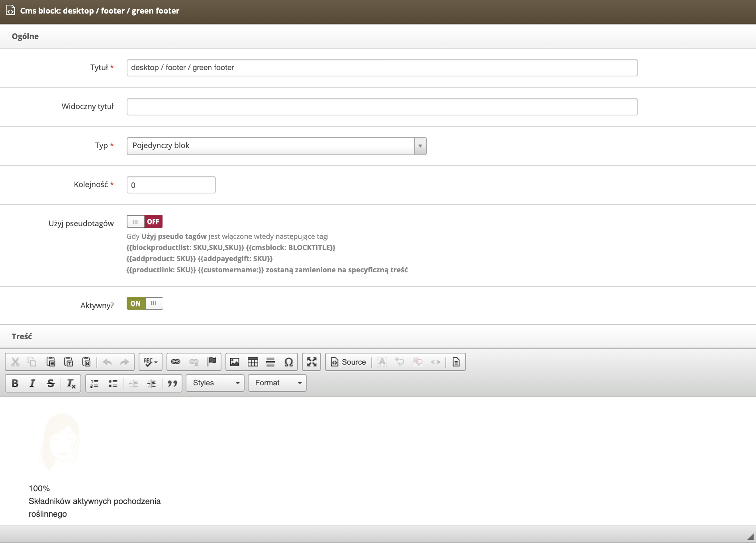The image size is (756, 543).
Task: Click the insert-tag icon with green plus
Action: coord(400,362)
